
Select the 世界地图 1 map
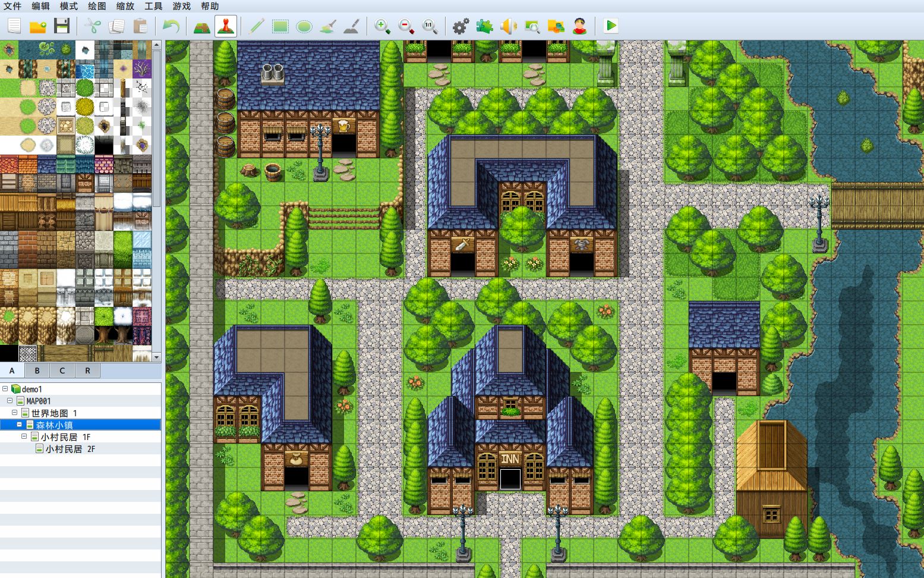(x=54, y=413)
